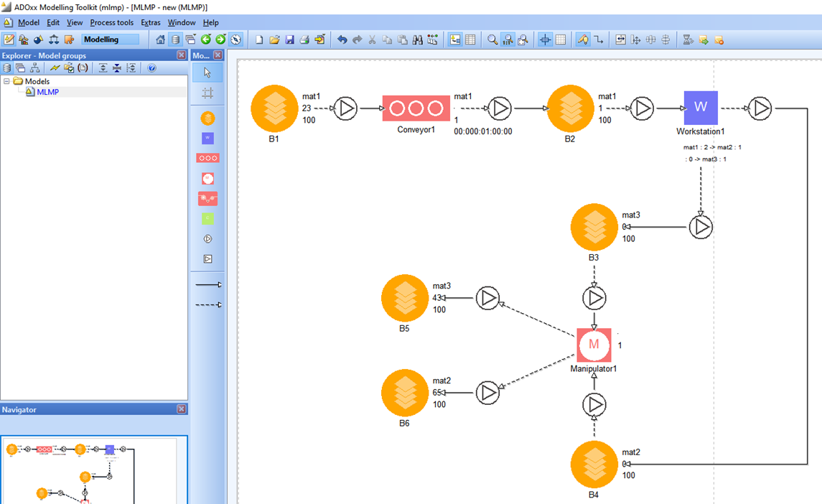Close the Modelling palette panel
Viewport: 822px width, 504px height.
pyautogui.click(x=218, y=55)
